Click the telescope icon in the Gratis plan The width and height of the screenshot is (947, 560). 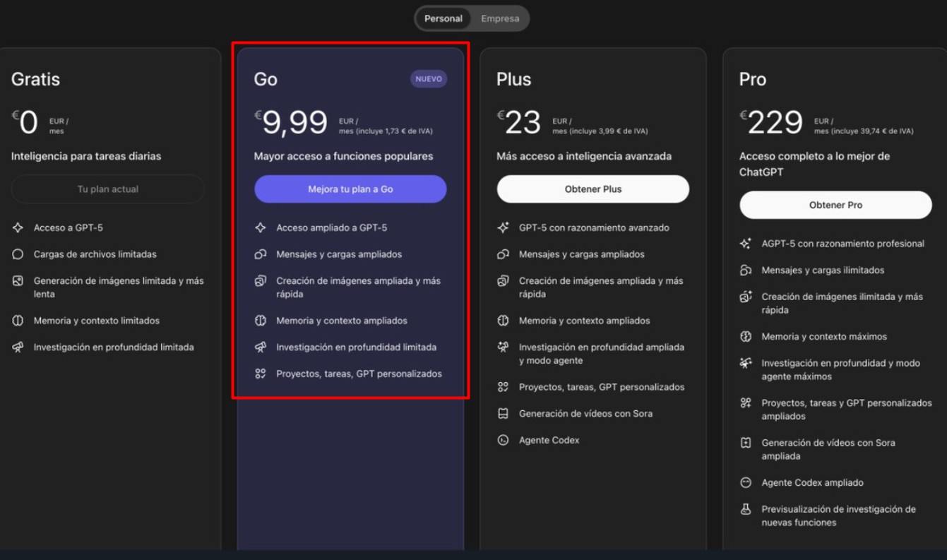18,347
